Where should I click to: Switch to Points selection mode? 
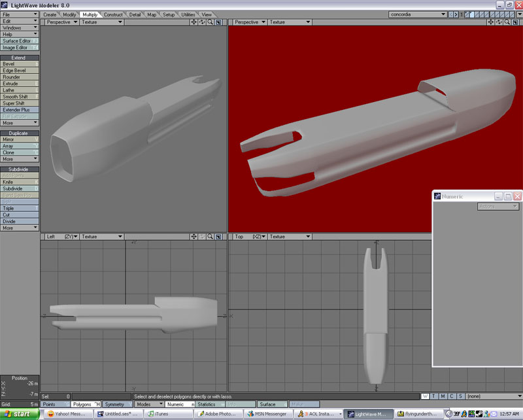(x=52, y=404)
